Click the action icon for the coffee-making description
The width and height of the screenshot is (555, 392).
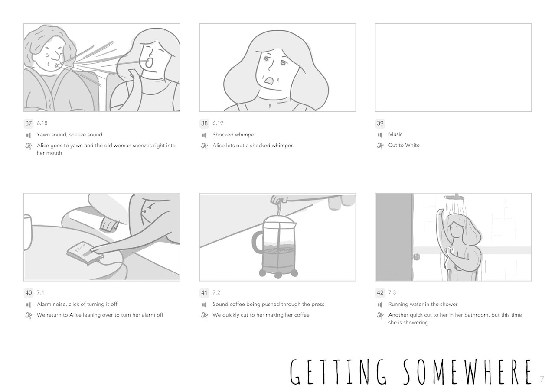coord(204,315)
